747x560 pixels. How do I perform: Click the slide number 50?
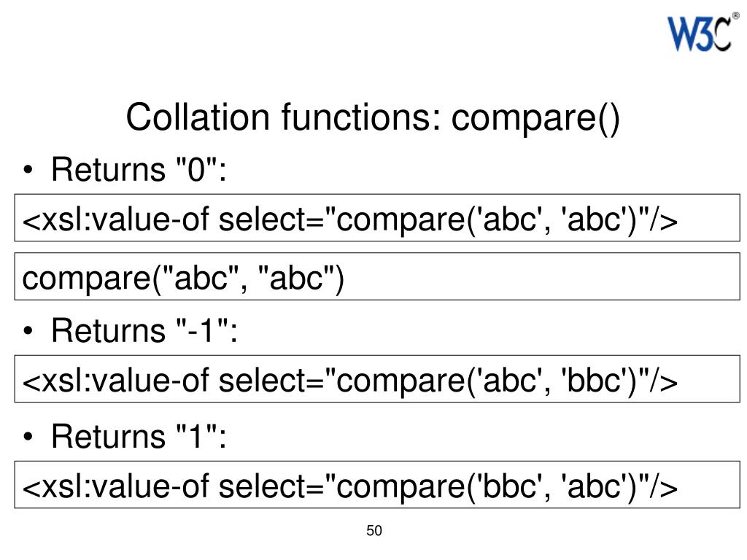click(374, 531)
